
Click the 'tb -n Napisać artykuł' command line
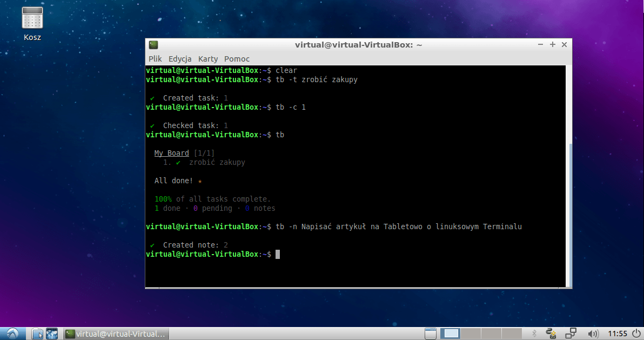[x=399, y=226]
